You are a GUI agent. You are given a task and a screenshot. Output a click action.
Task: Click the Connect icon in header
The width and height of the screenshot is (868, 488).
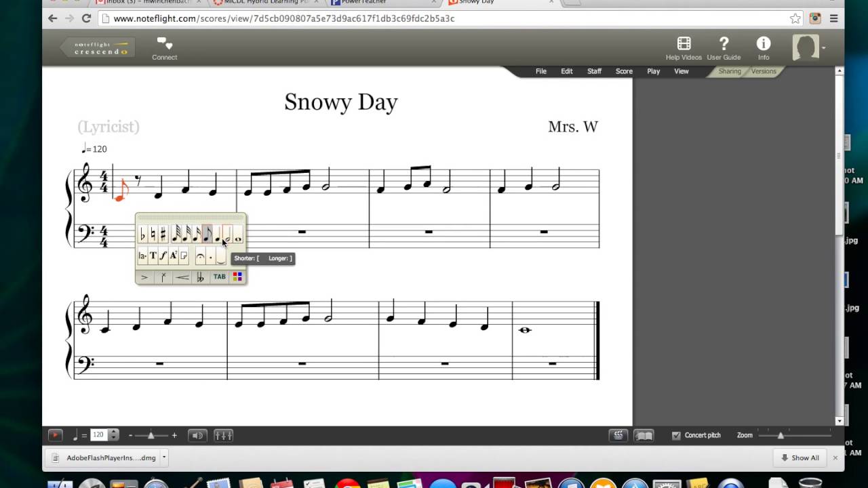click(x=165, y=49)
